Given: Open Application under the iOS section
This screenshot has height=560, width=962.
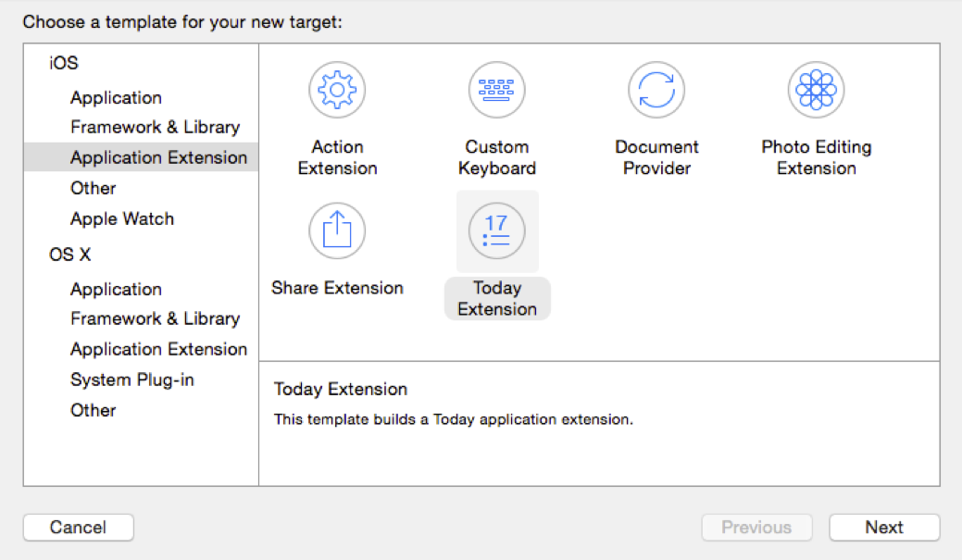Looking at the screenshot, I should point(116,98).
